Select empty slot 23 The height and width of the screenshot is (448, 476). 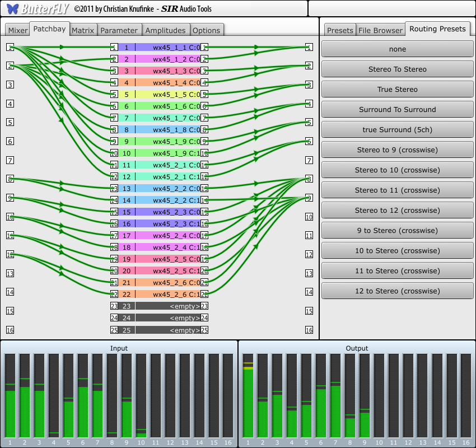point(160,306)
